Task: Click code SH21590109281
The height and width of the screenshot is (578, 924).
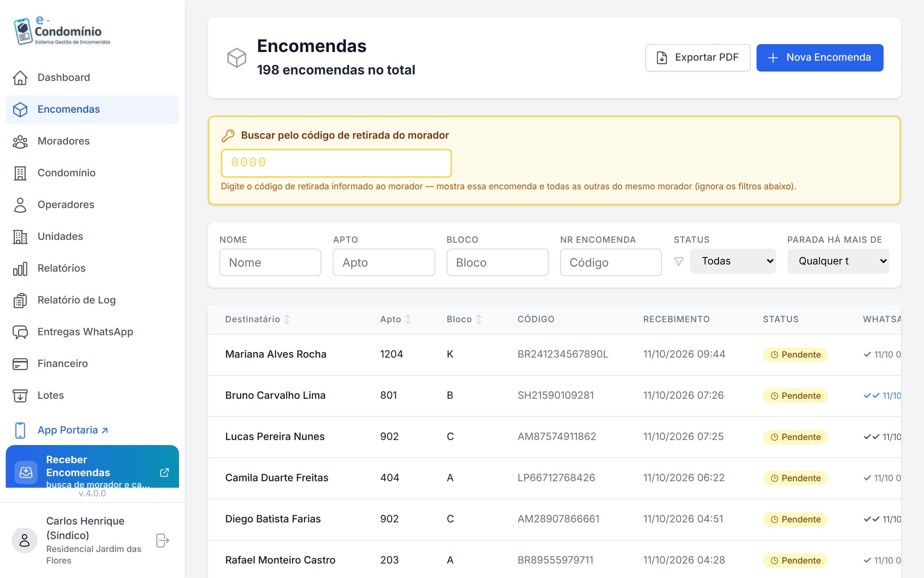Action: [x=555, y=395]
